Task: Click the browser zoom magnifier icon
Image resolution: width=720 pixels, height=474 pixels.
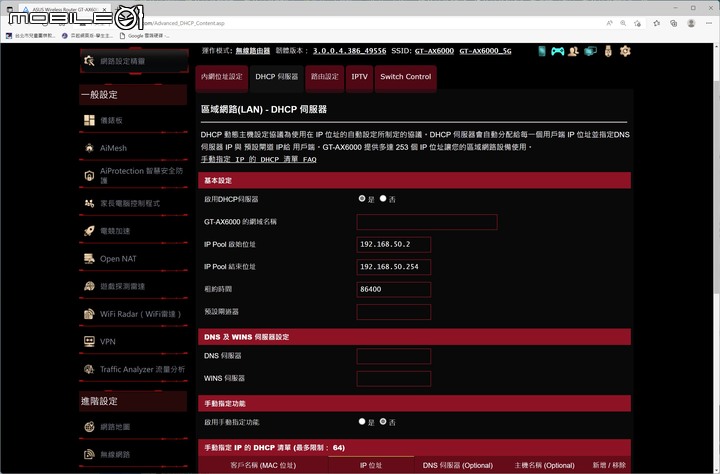Action: click(623, 23)
